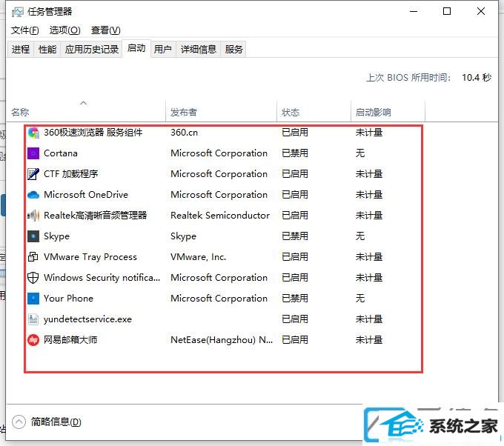This screenshot has width=504, height=446.
Task: Click VMware, Inc. publisher cell
Action: coord(199,257)
